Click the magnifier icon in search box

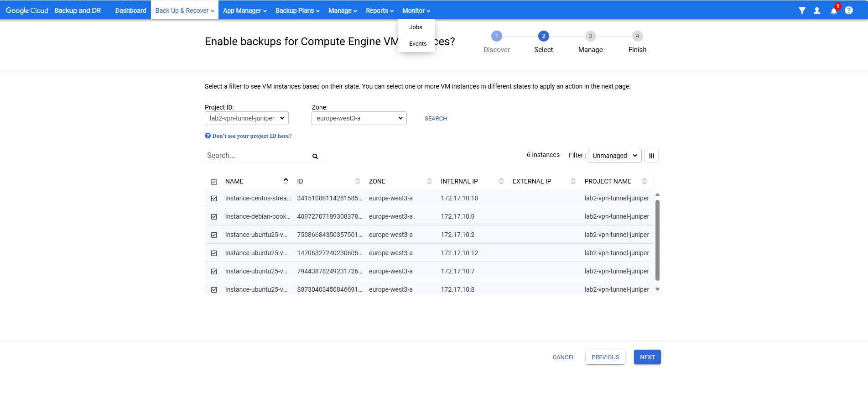[x=315, y=156]
